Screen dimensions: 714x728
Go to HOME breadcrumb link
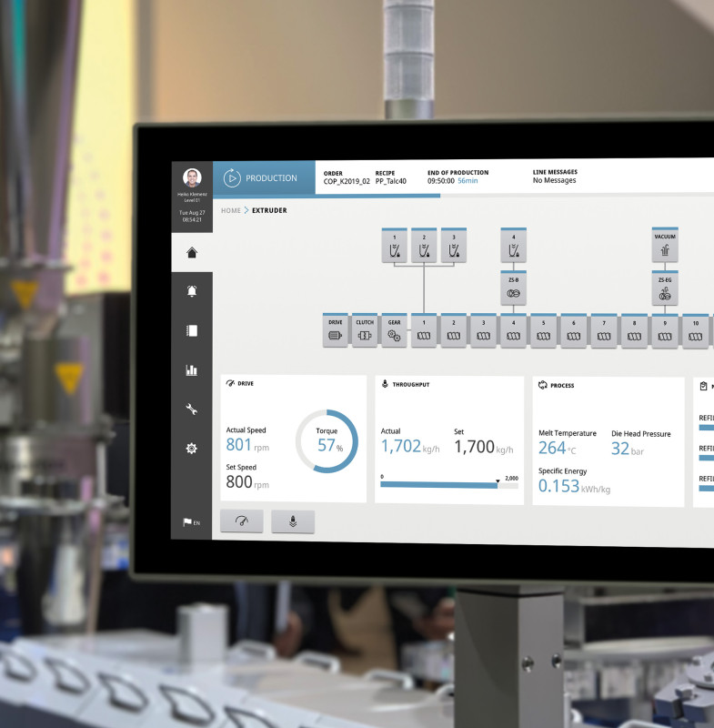231,210
